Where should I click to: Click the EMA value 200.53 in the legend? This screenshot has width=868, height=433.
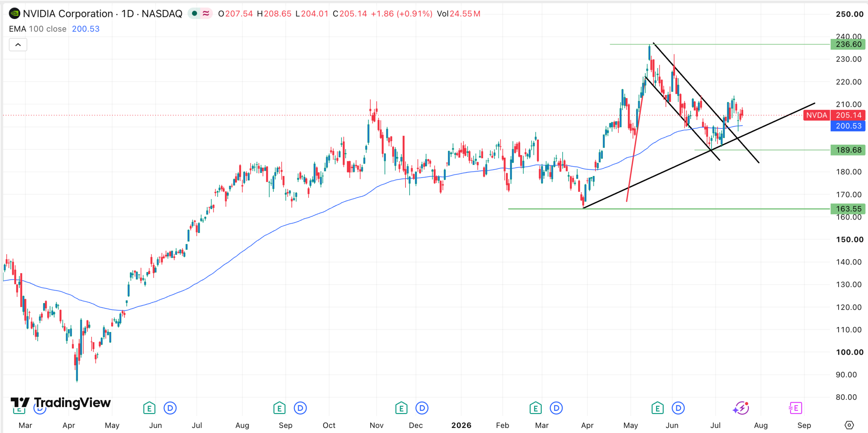(86, 29)
